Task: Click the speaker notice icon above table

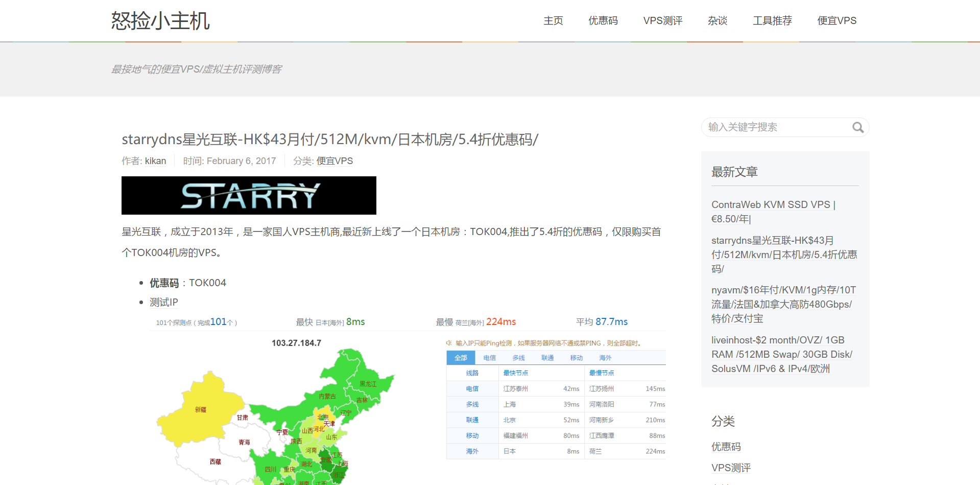Action: point(449,343)
